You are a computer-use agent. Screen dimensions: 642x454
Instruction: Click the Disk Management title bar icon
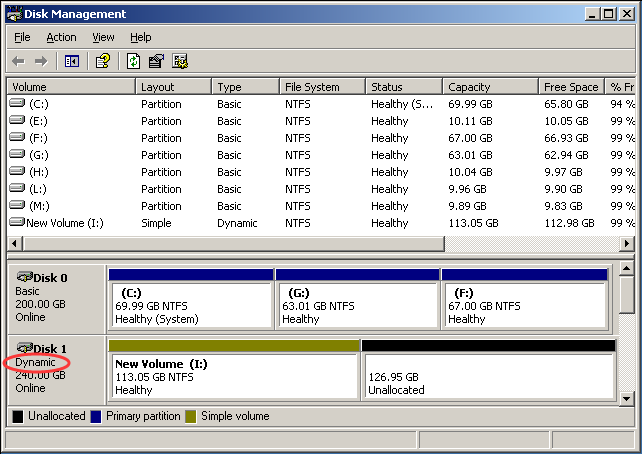pyautogui.click(x=15, y=14)
